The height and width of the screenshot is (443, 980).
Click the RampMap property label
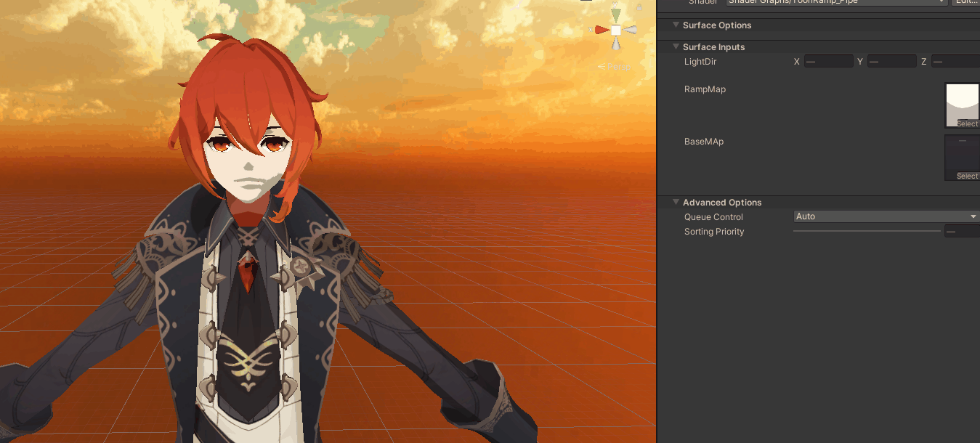click(705, 89)
